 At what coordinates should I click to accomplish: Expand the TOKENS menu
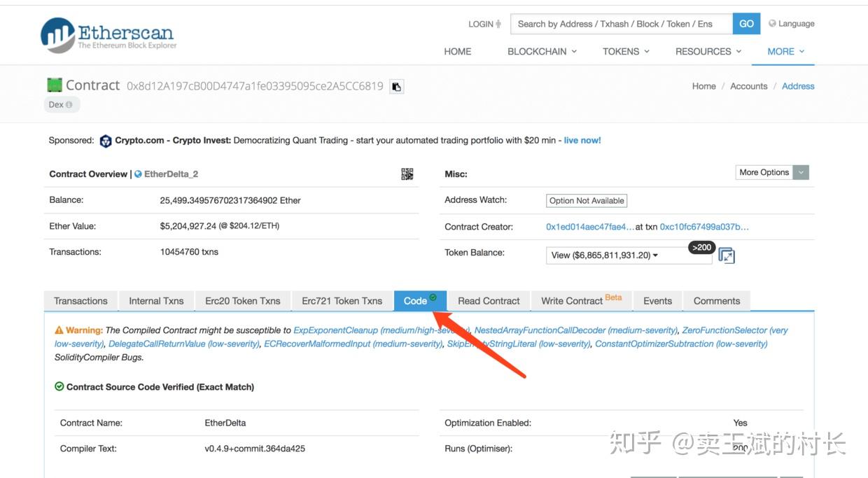point(626,52)
